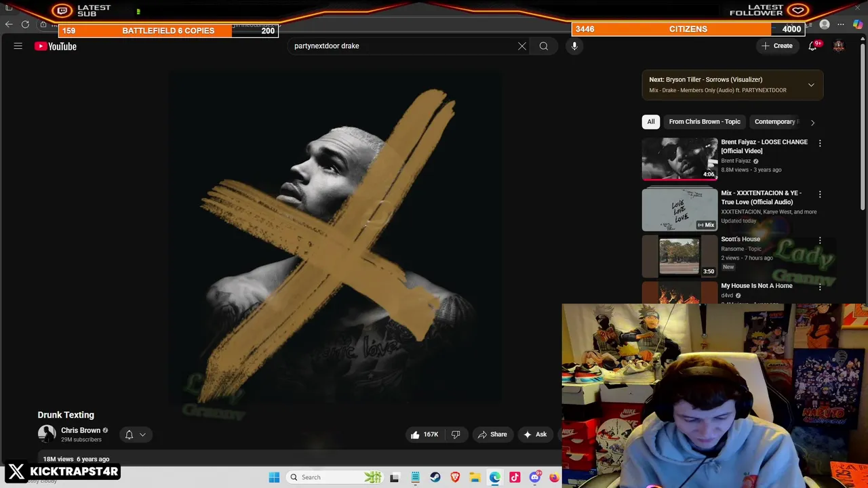Show more filter chips with the arrow
The image size is (868, 488).
[x=812, y=123]
